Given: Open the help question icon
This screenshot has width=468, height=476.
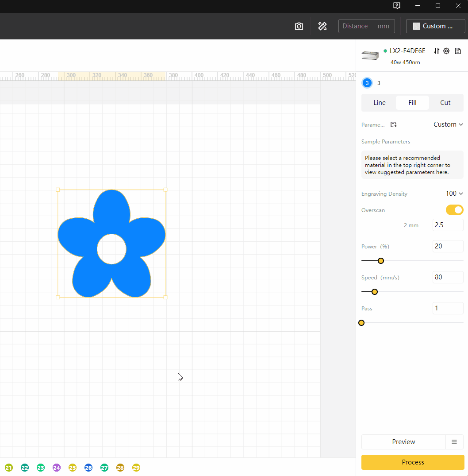Looking at the screenshot, I should [397, 5].
